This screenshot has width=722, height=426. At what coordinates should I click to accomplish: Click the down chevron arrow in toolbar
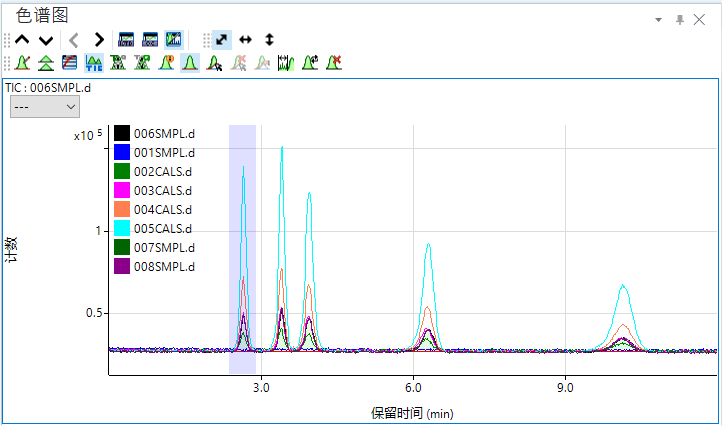click(x=46, y=40)
